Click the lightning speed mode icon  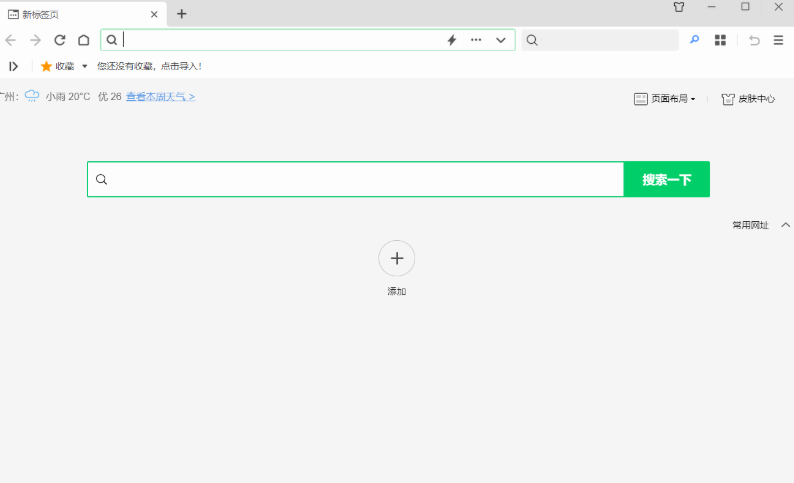point(451,40)
